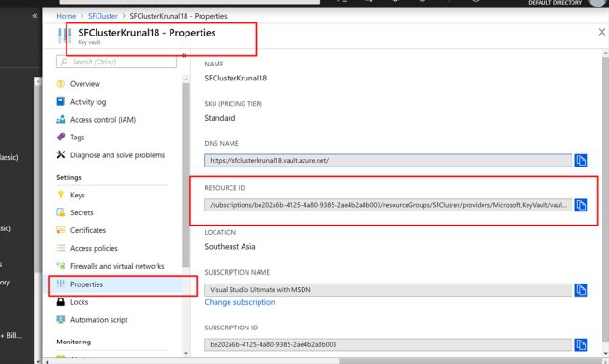Click the Automation script icon

(x=61, y=319)
